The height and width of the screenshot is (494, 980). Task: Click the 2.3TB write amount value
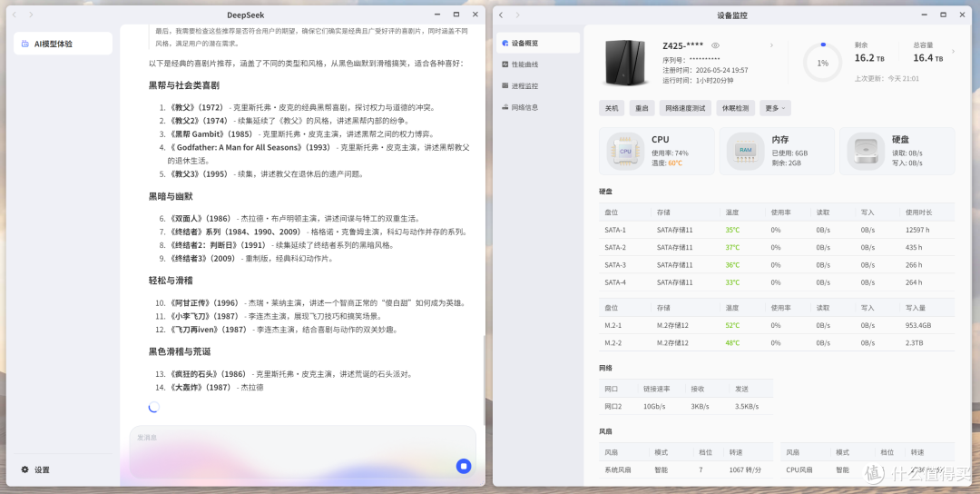click(914, 342)
